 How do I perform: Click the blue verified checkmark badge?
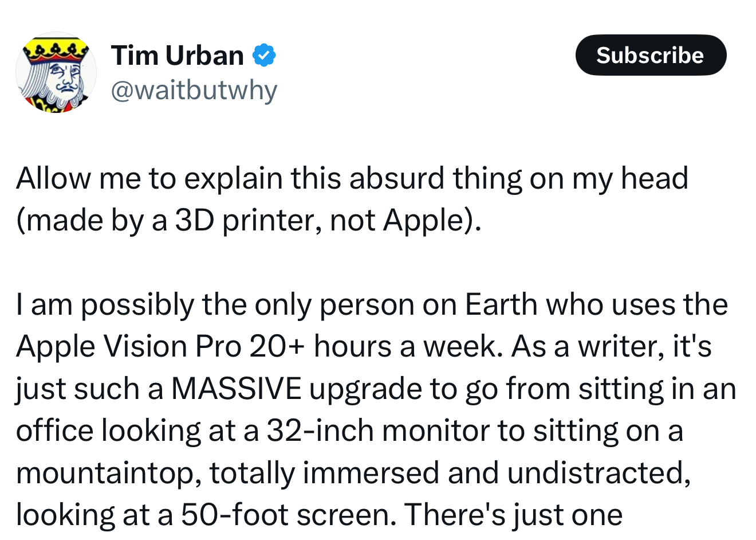[x=264, y=56]
